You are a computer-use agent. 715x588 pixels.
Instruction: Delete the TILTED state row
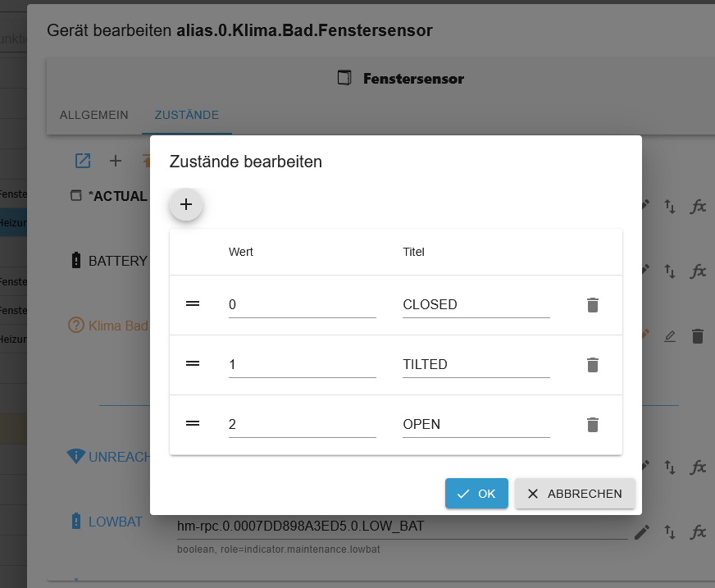(592, 364)
